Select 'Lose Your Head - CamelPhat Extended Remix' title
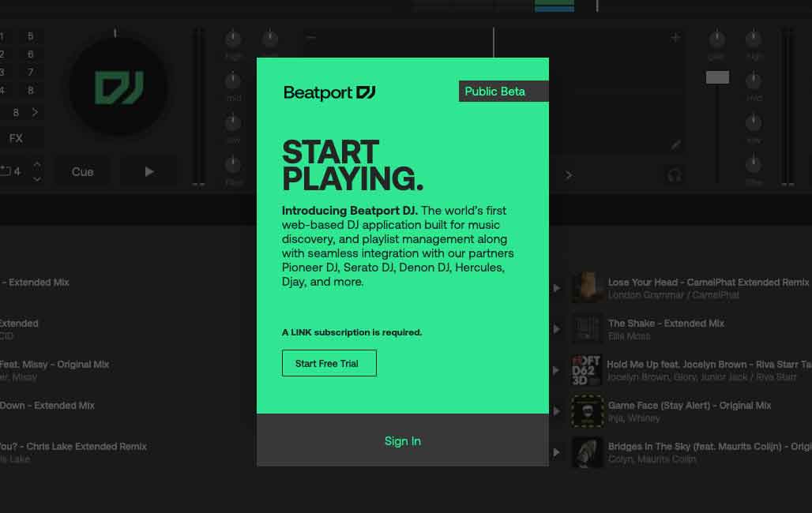Image resolution: width=812 pixels, height=513 pixels. click(709, 282)
